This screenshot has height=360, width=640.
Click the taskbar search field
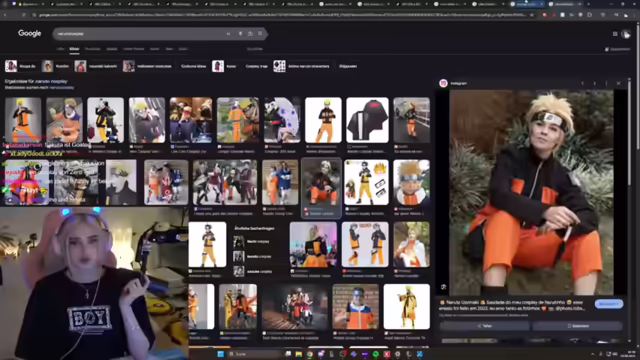(254, 354)
